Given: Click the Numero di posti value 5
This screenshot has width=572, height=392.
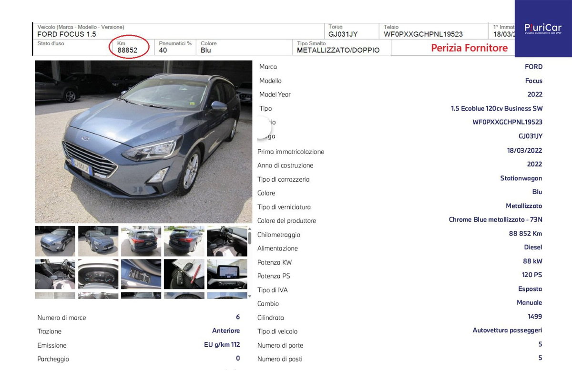Looking at the screenshot, I should (x=540, y=358).
